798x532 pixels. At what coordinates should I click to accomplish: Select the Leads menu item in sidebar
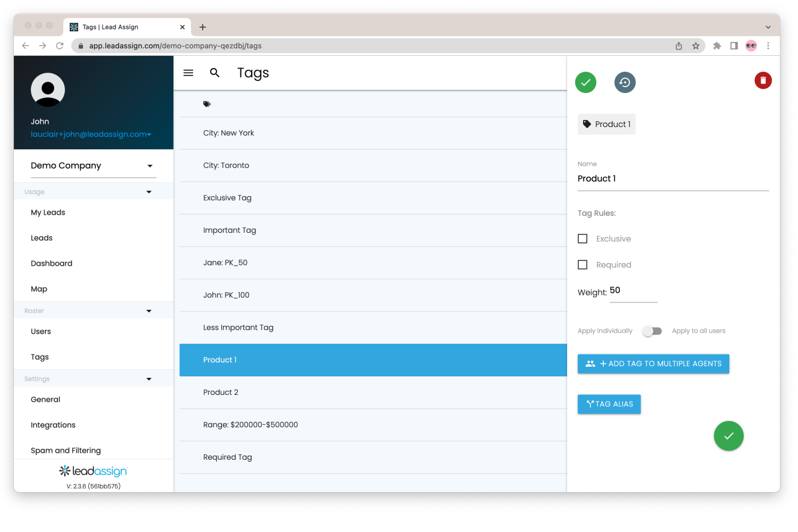coord(41,238)
